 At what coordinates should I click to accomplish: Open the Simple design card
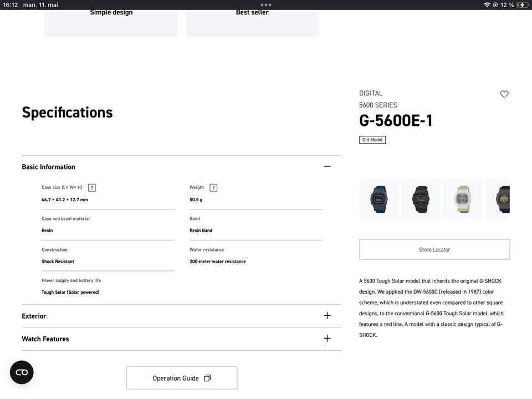[111, 23]
